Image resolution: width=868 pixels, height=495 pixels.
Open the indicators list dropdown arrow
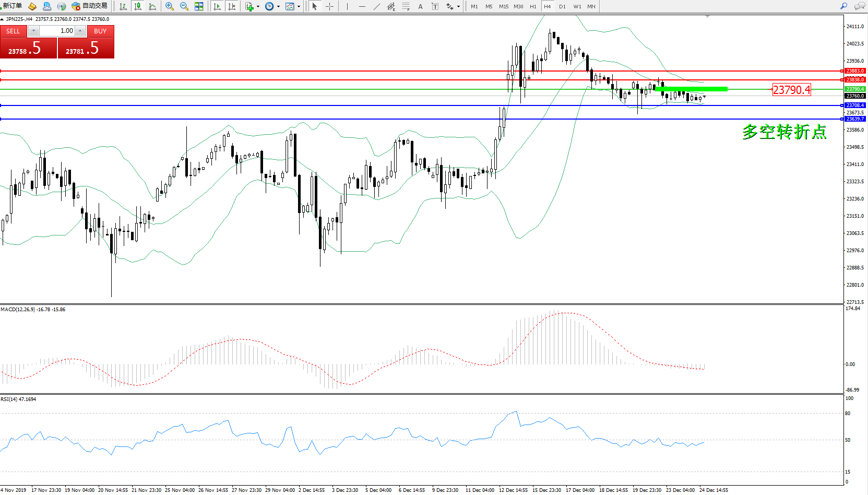(258, 7)
